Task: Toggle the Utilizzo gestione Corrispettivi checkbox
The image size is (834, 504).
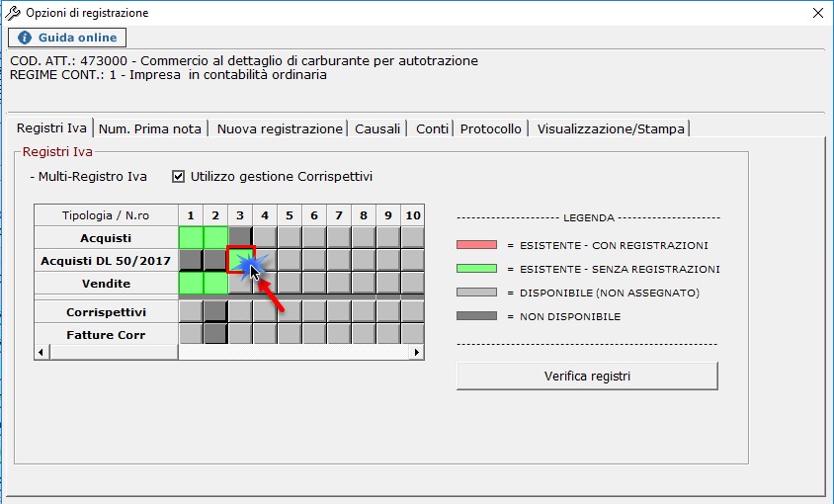Action: coord(178,176)
